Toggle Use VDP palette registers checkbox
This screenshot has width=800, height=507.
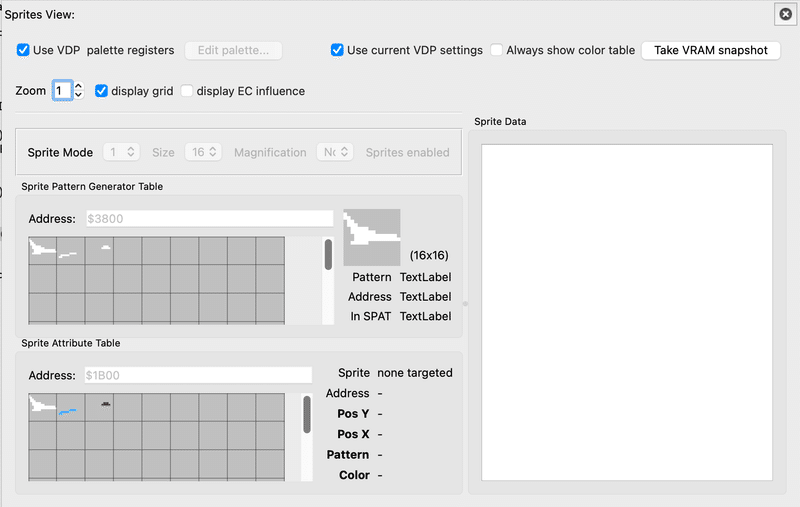pyautogui.click(x=23, y=50)
